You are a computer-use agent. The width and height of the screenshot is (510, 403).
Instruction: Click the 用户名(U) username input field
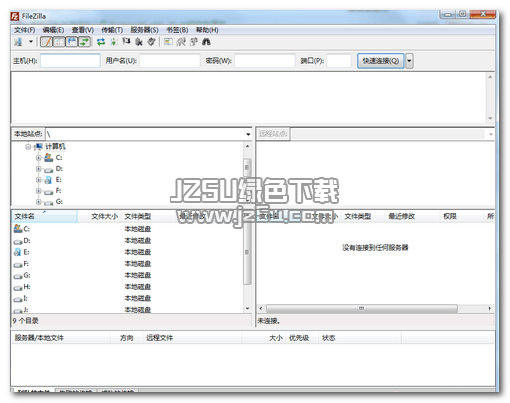pyautogui.click(x=170, y=61)
